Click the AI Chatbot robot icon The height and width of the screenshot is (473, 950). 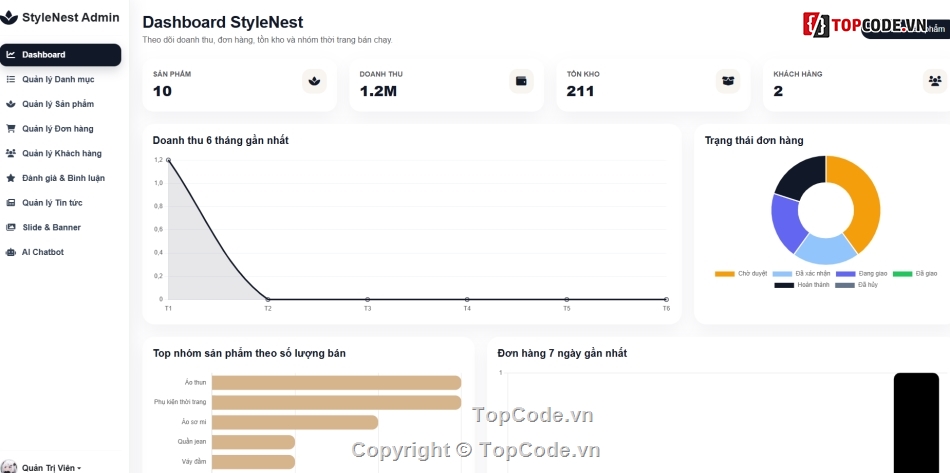pos(10,253)
